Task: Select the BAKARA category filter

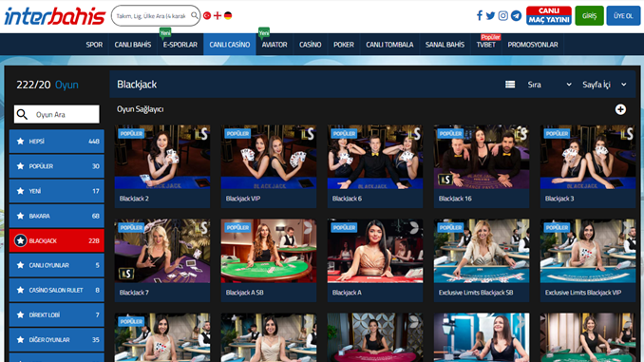Action: pyautogui.click(x=57, y=216)
